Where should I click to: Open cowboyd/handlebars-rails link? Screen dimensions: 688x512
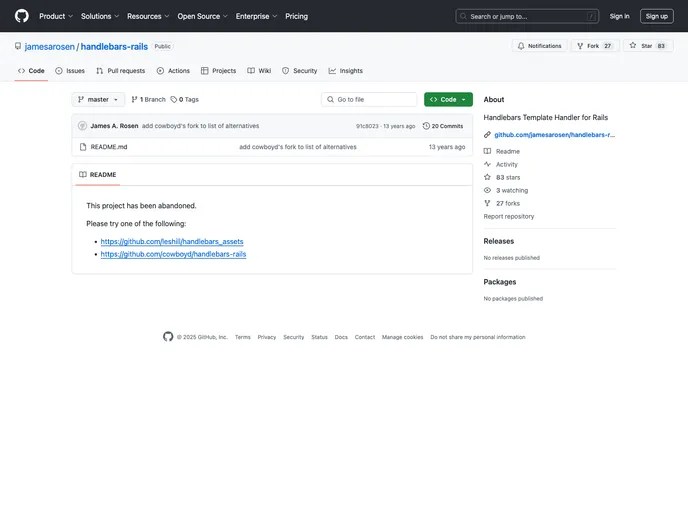[173, 254]
